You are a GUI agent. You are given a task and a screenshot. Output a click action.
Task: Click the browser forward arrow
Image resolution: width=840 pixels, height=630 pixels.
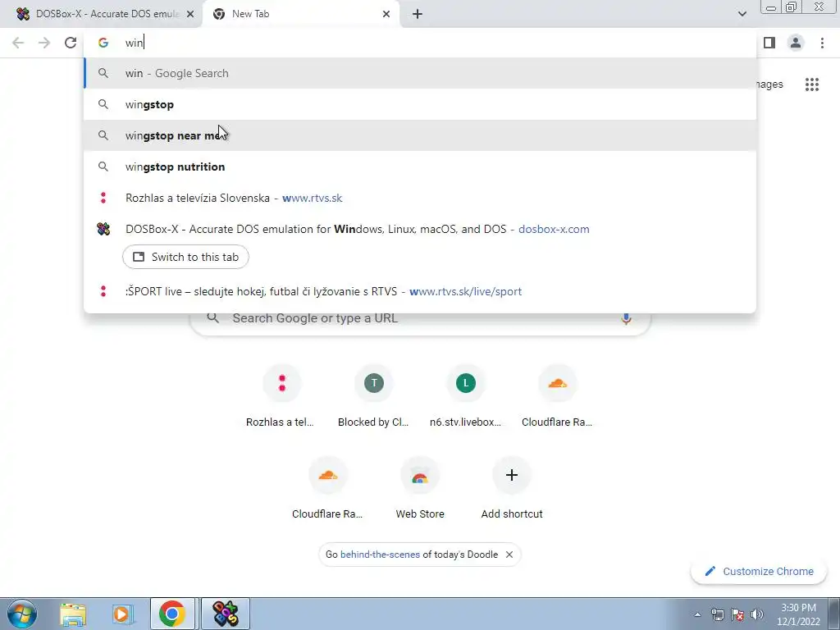coord(44,43)
